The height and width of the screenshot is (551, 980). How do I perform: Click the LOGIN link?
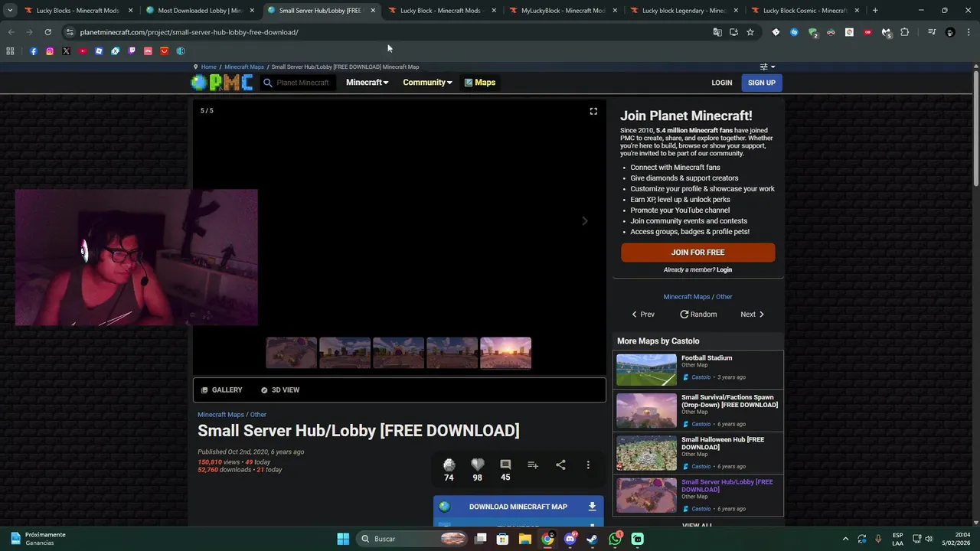pos(721,83)
